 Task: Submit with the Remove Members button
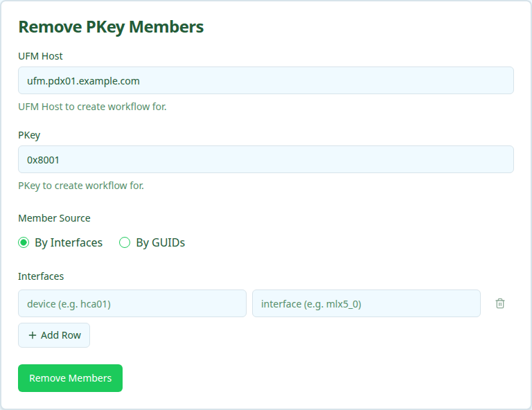point(70,378)
